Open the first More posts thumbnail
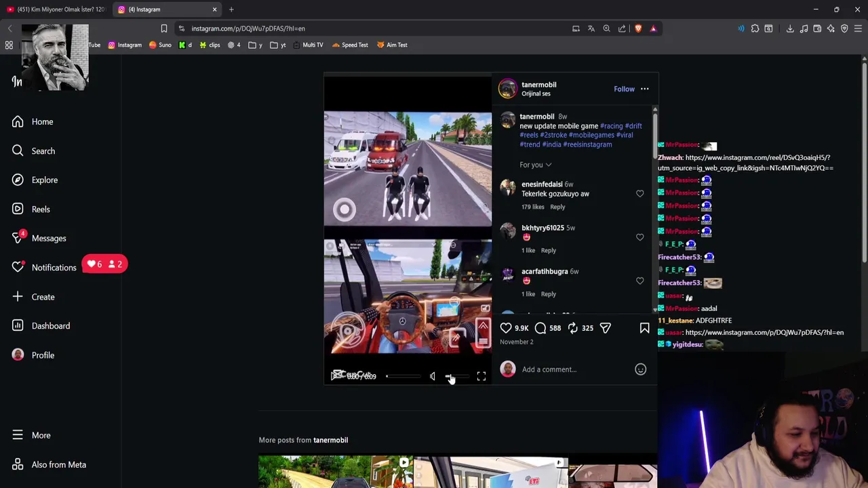868x488 pixels. pos(336,472)
